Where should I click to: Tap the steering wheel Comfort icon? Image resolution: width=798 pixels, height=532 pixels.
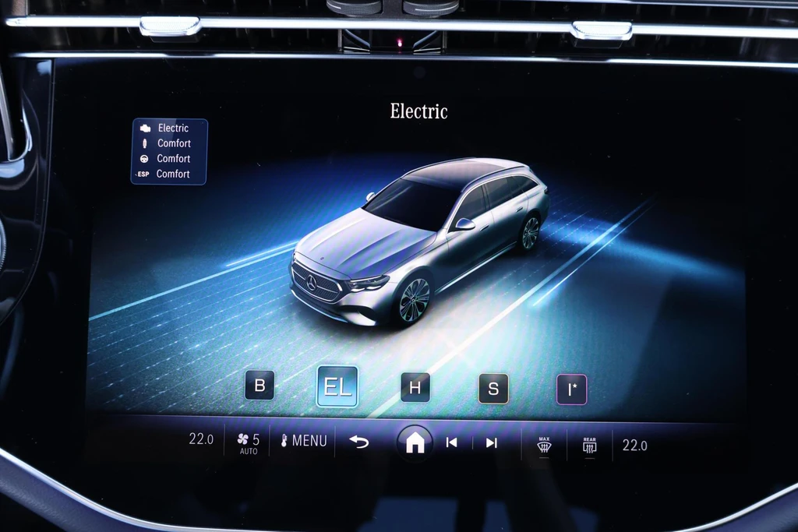(144, 159)
